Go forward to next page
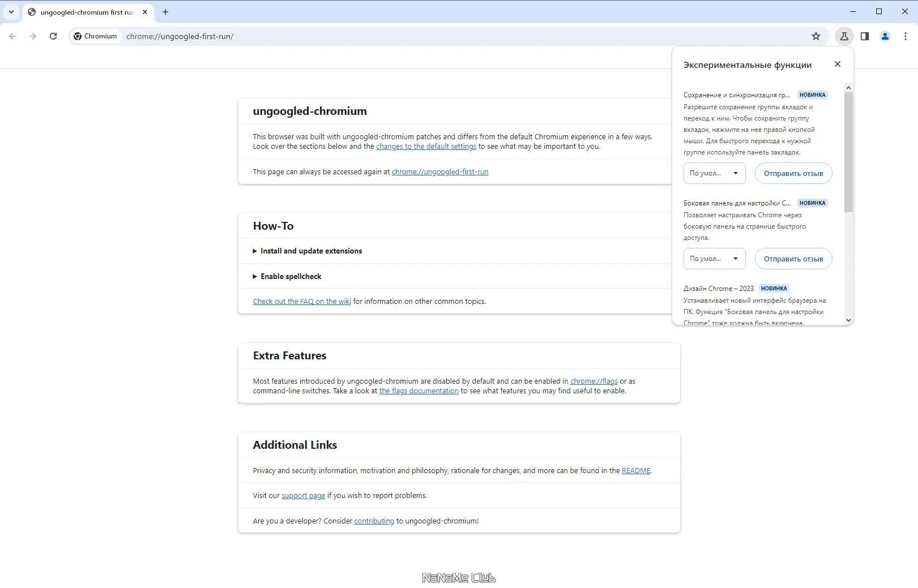The height and width of the screenshot is (588, 918). pos(33,36)
